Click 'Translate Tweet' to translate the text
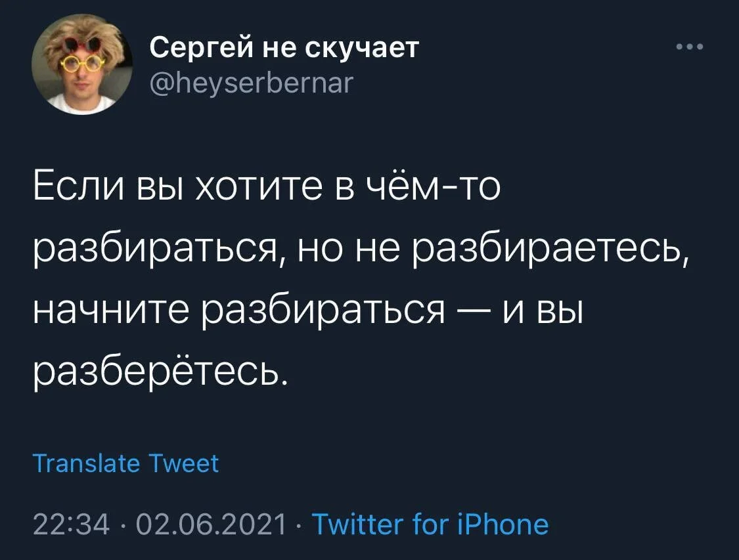The image size is (739, 560). tap(127, 463)
